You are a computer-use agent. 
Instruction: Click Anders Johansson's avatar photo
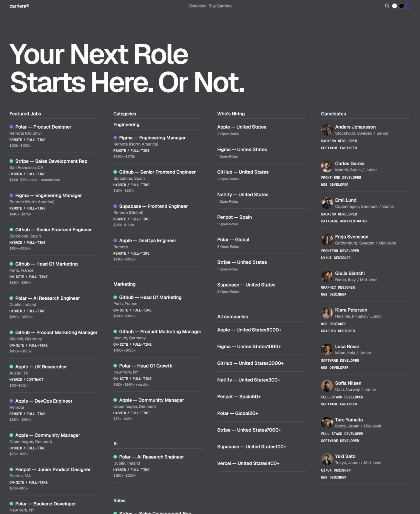[327, 130]
